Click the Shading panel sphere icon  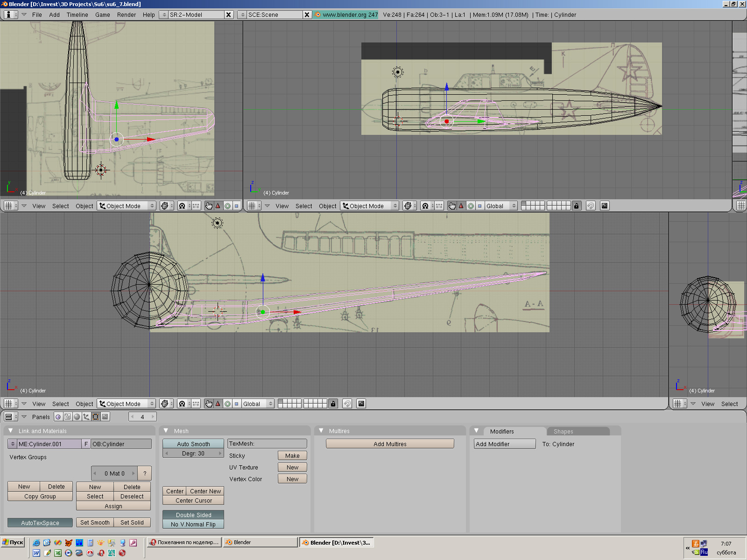pyautogui.click(x=77, y=417)
